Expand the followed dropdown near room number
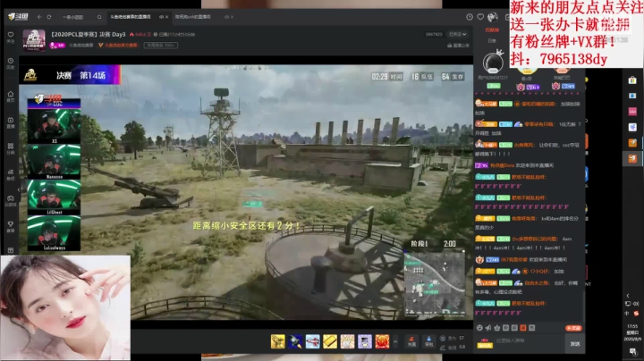644x361 pixels. point(458,35)
